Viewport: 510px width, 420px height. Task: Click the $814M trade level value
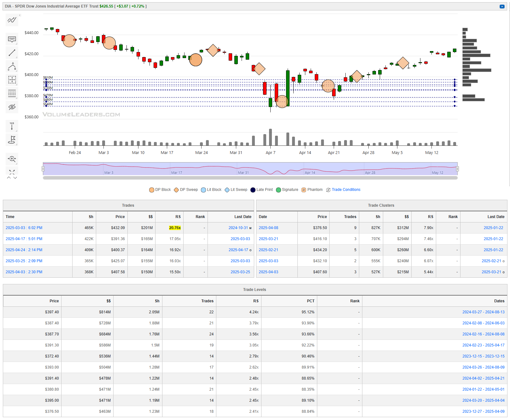point(105,312)
